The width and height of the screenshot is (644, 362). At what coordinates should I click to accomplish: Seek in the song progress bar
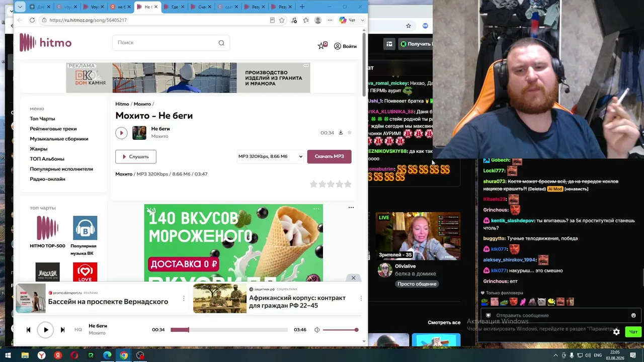(x=229, y=330)
